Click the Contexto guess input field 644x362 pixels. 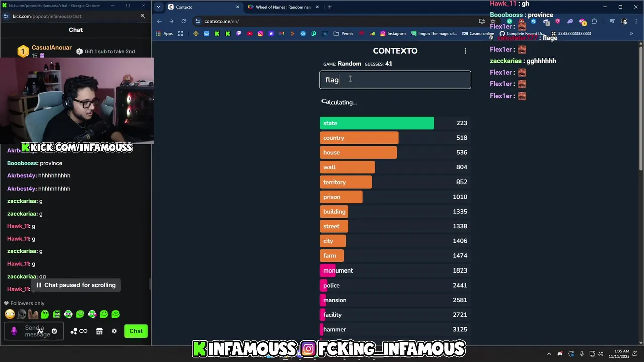point(395,80)
